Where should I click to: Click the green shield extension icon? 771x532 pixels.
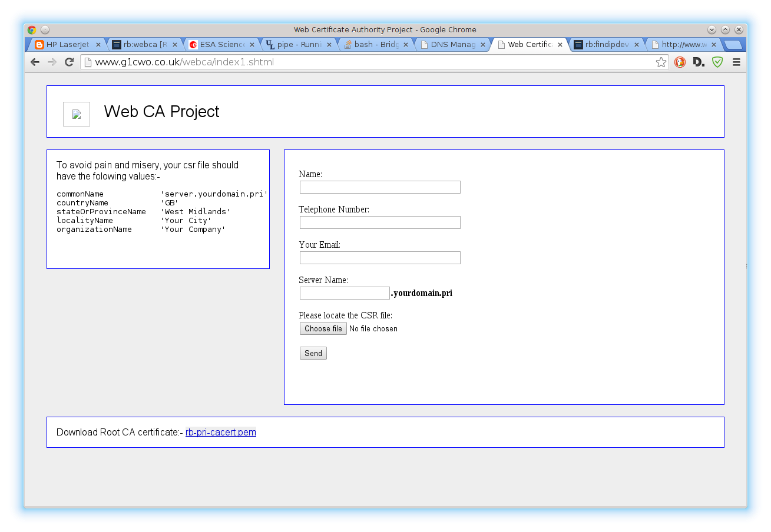click(717, 62)
